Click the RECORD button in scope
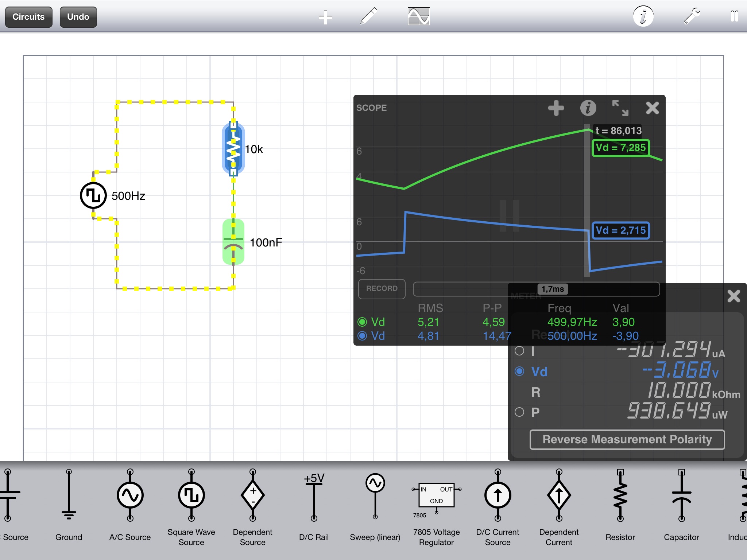The width and height of the screenshot is (747, 560). pos(382,289)
